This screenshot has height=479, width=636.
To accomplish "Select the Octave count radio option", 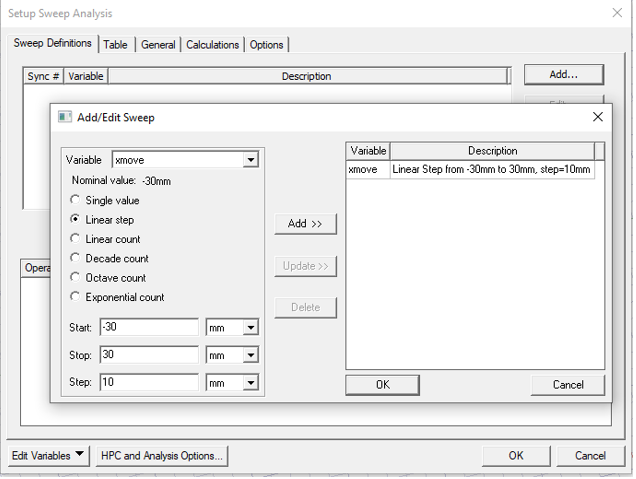I will pos(76,277).
